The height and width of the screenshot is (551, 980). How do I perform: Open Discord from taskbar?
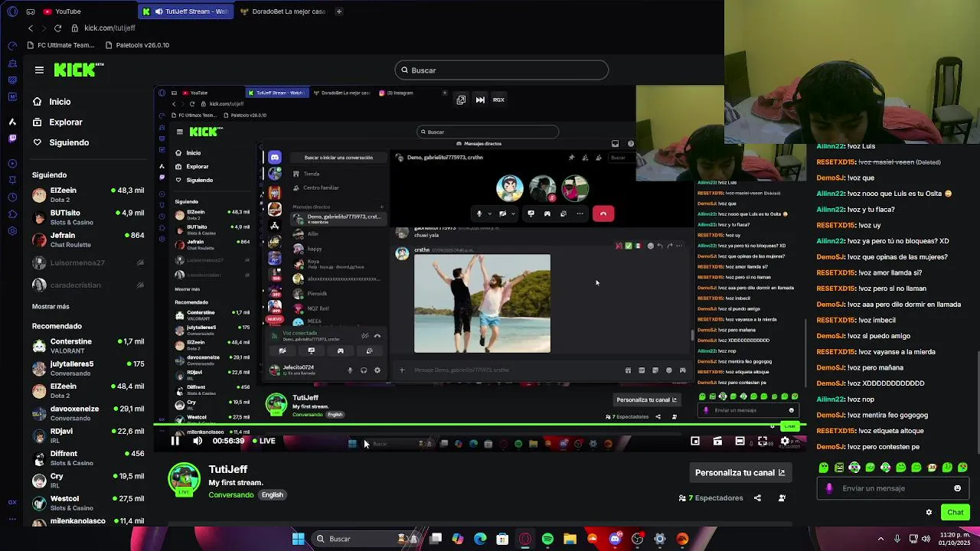pos(615,539)
